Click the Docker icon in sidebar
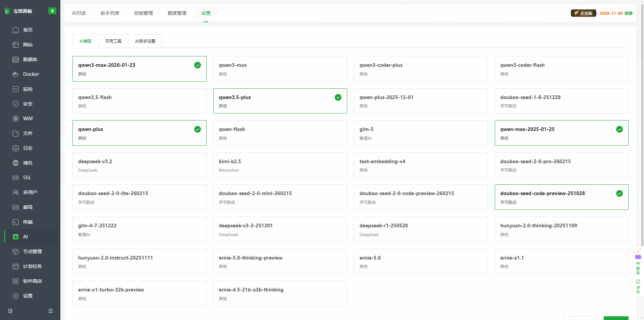The width and height of the screenshot is (644, 320). [15, 74]
